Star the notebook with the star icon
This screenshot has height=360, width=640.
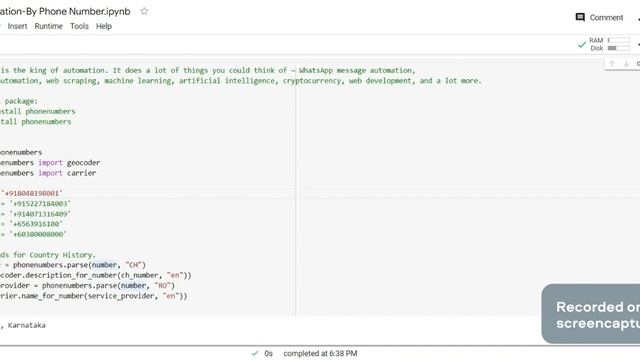pos(144,11)
